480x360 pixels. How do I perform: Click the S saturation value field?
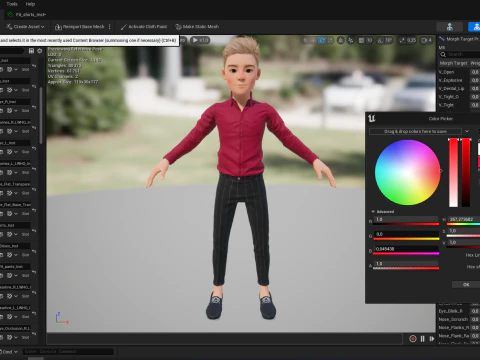coord(464,231)
